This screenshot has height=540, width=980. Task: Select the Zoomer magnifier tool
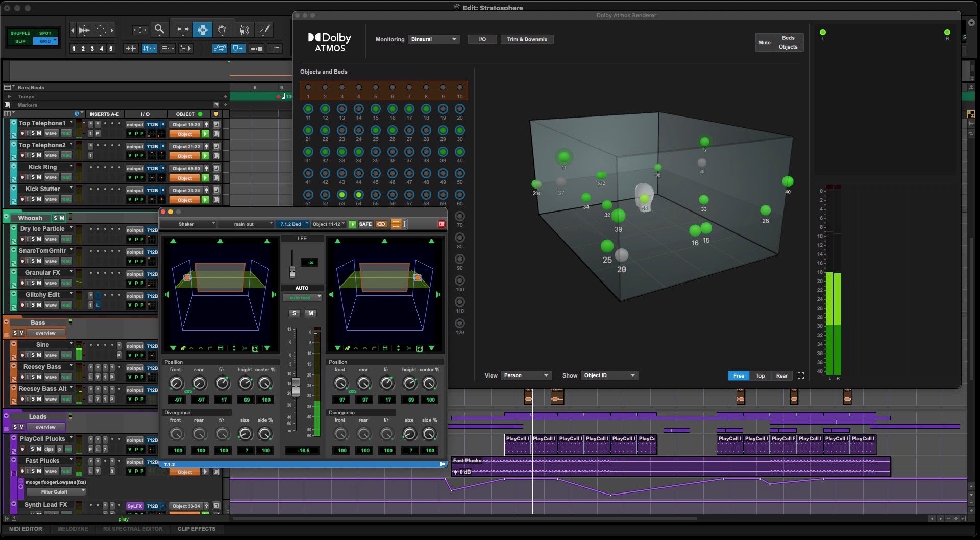(159, 29)
